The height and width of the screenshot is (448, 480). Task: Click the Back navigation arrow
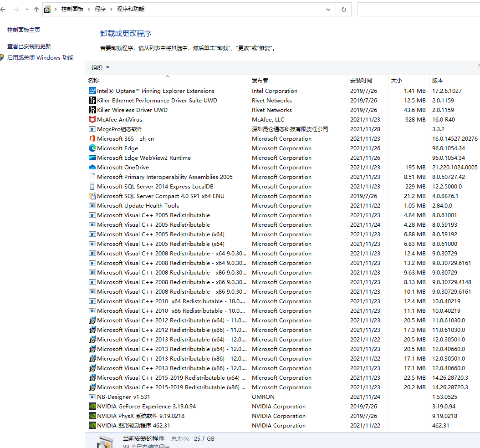3,10
